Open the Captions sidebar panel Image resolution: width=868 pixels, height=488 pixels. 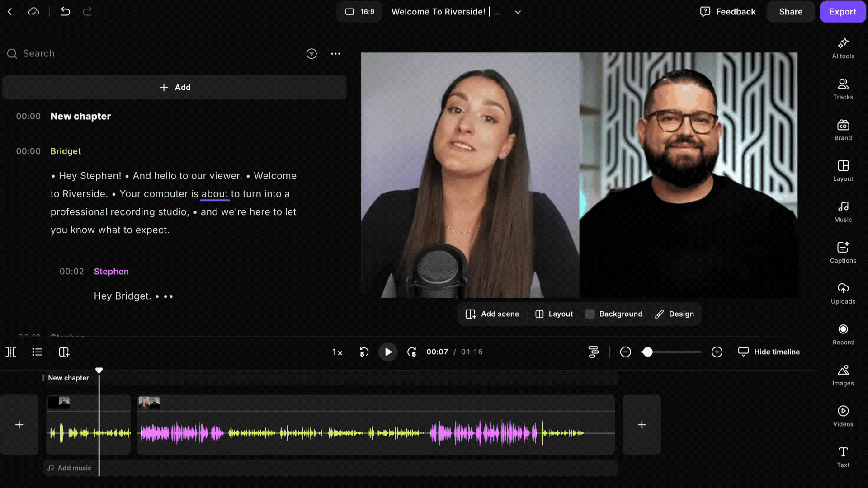click(843, 252)
